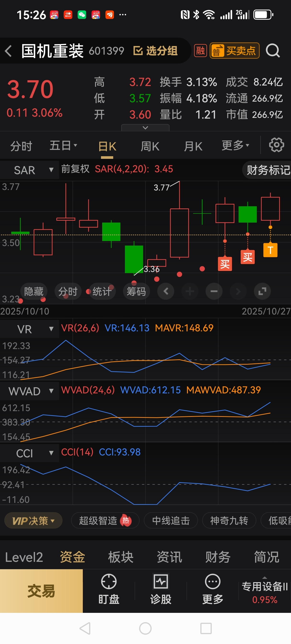Screen dimensions: 291x644
Task: Tap the current price 3.70
Action: point(30,89)
